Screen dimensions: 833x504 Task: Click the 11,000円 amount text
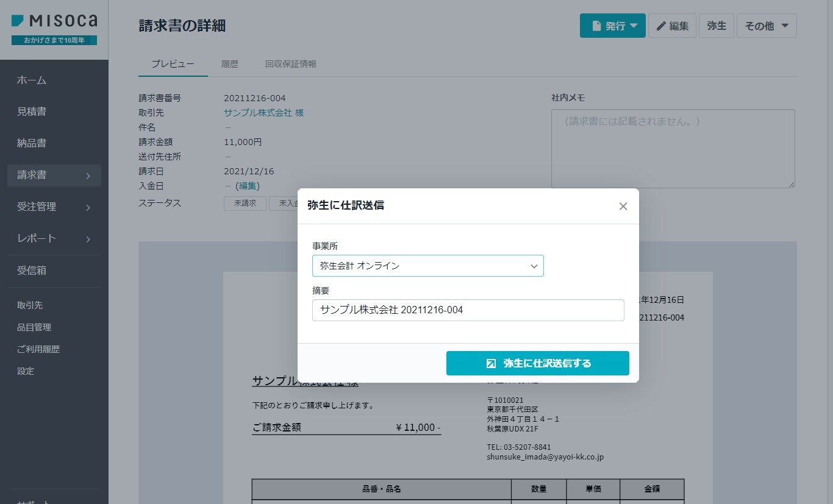coord(243,142)
